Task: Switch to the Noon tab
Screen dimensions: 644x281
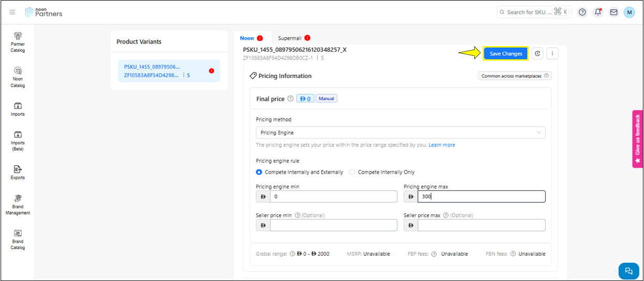Action: 247,38
